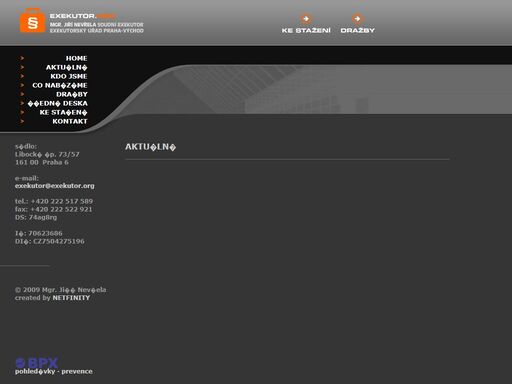The image size is (512, 384).
Task: Go to the KDO JSME page
Action: click(69, 76)
